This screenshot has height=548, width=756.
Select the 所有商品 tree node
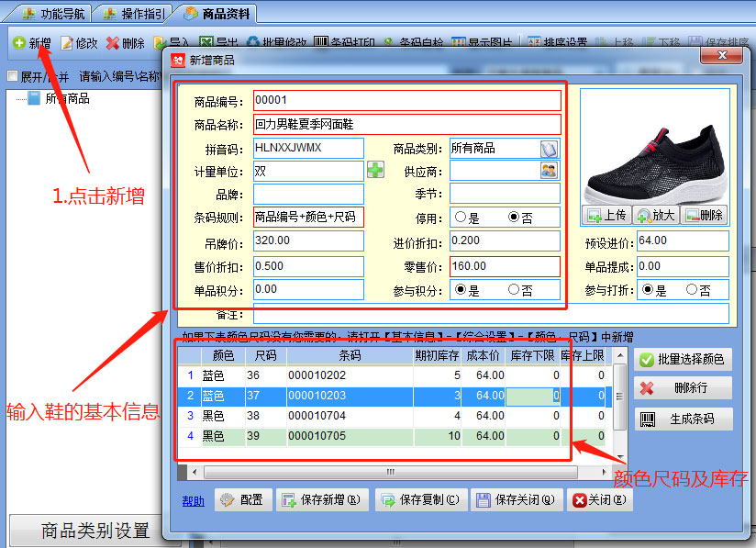point(66,98)
